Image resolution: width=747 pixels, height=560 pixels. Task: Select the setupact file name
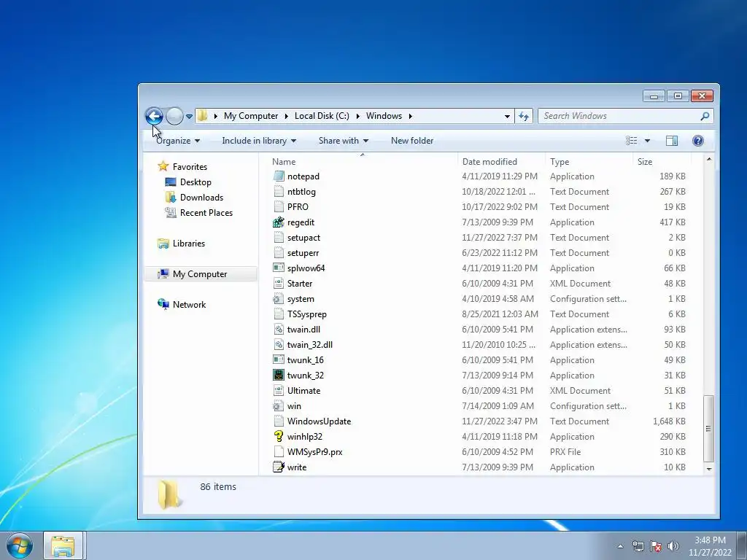303,238
